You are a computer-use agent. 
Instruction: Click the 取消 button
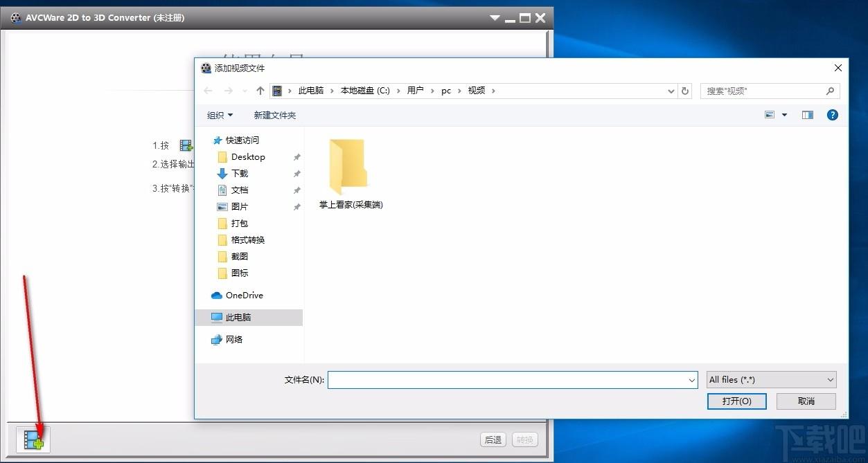click(806, 401)
